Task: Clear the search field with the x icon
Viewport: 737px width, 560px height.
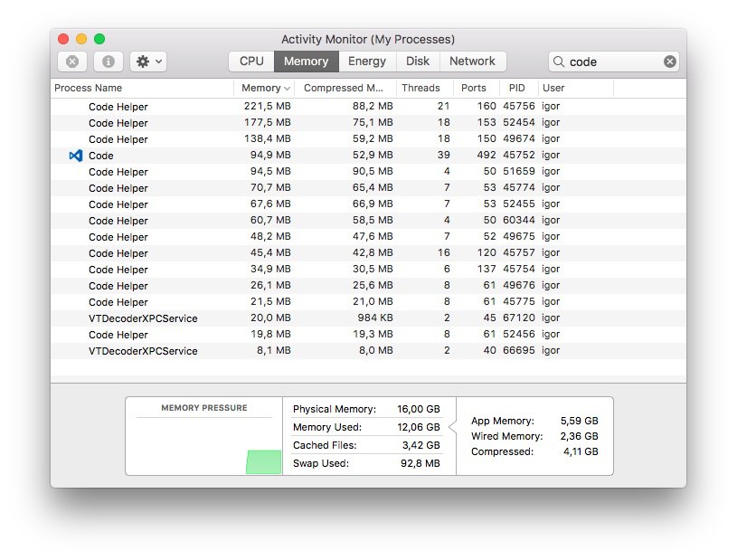Action: coord(670,62)
